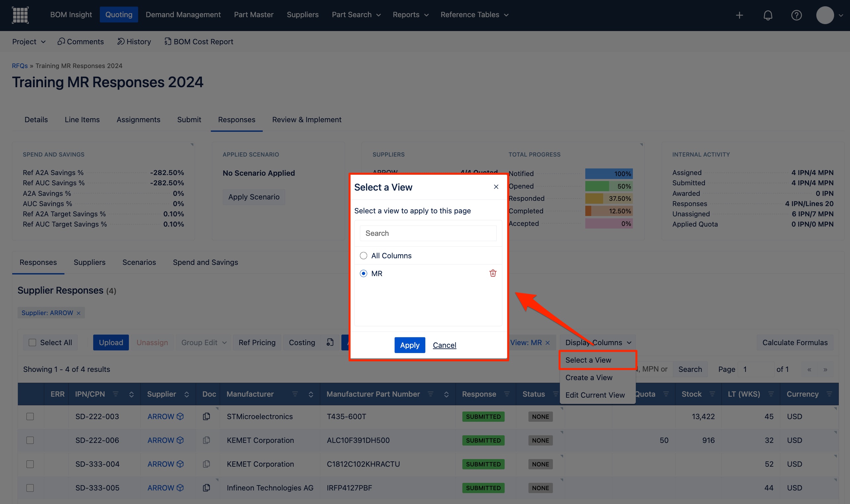Check the Select All checkbox

32,343
